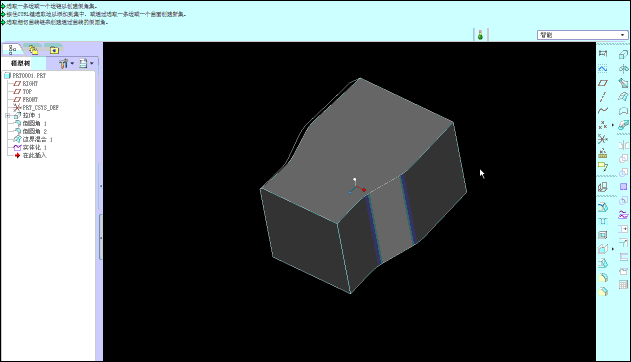Select the Rib tool
The height and width of the screenshot is (362, 631).
(602, 249)
